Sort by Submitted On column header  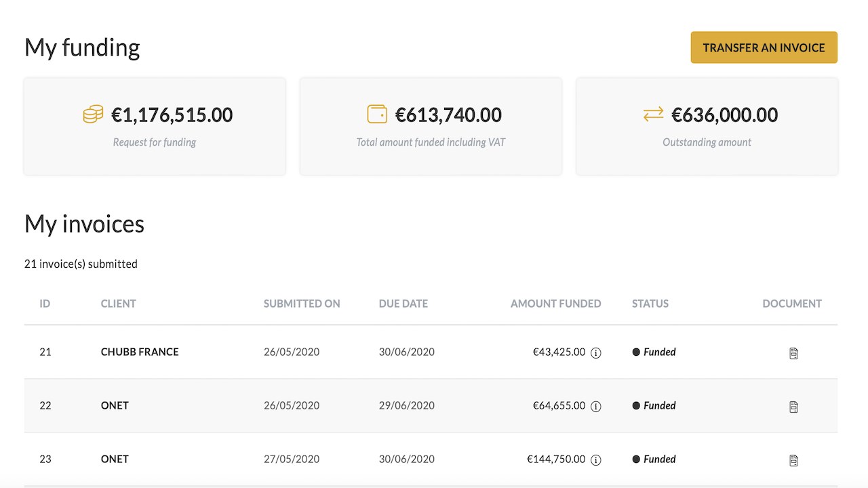[302, 304]
